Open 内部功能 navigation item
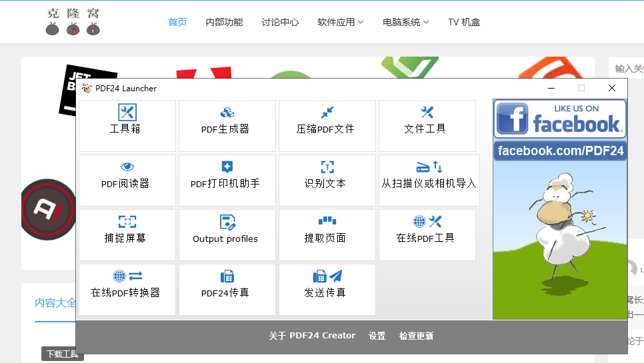The image size is (644, 363). pyautogui.click(x=224, y=22)
